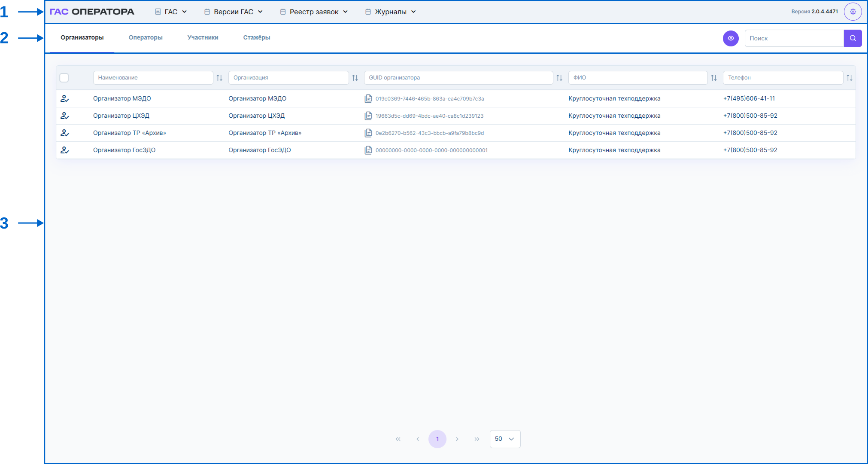Tick the select-all checkbox in table header
Screen dimensions: 868x464
(x=64, y=78)
